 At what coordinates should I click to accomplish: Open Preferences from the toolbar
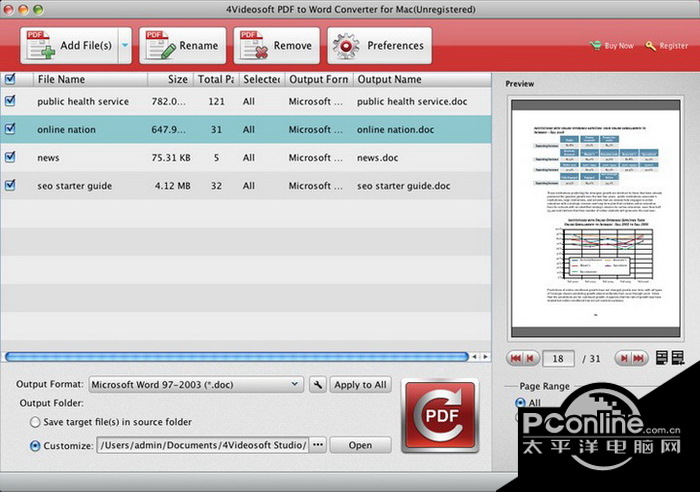coord(379,46)
